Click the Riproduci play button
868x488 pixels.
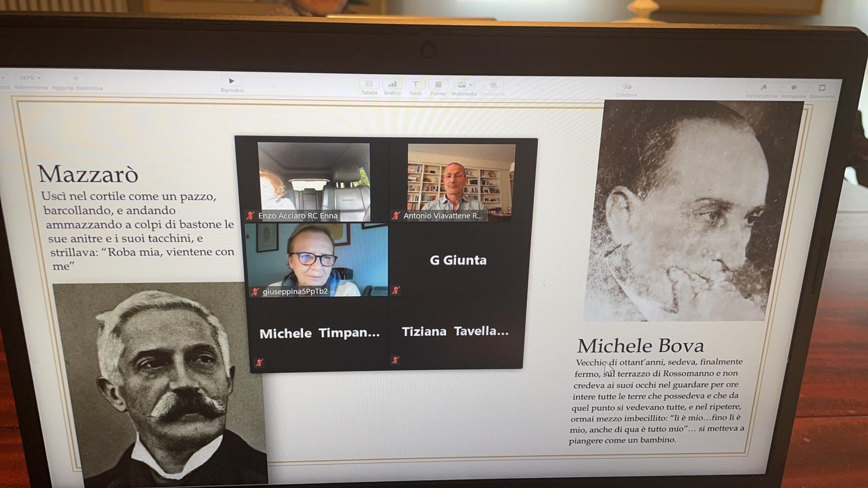coord(232,81)
